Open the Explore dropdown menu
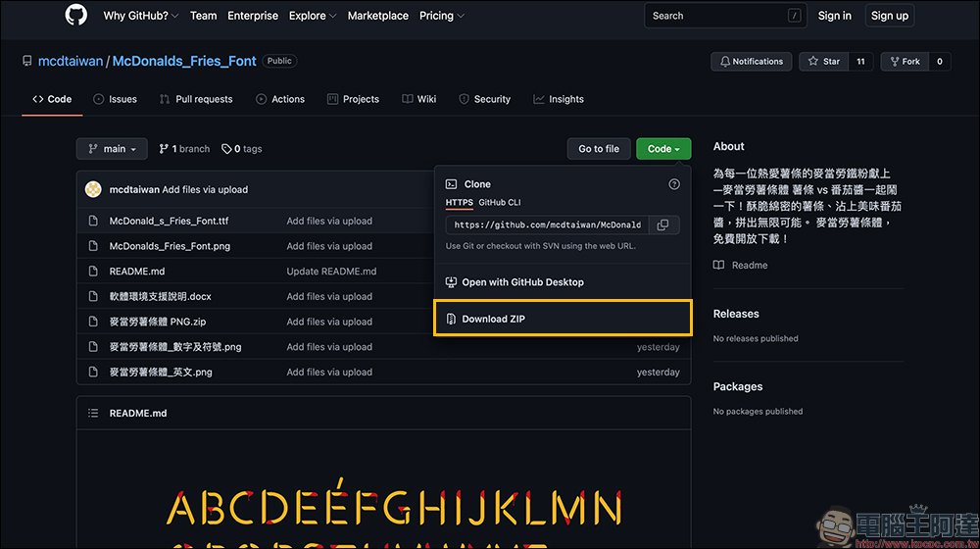Screen dimensions: 980x549 pyautogui.click(x=312, y=16)
